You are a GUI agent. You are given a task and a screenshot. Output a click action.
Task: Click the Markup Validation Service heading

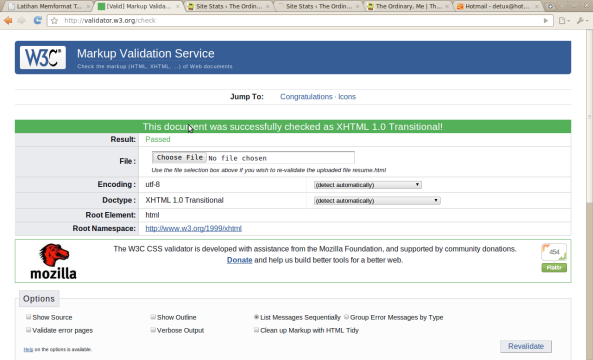pyautogui.click(x=146, y=53)
